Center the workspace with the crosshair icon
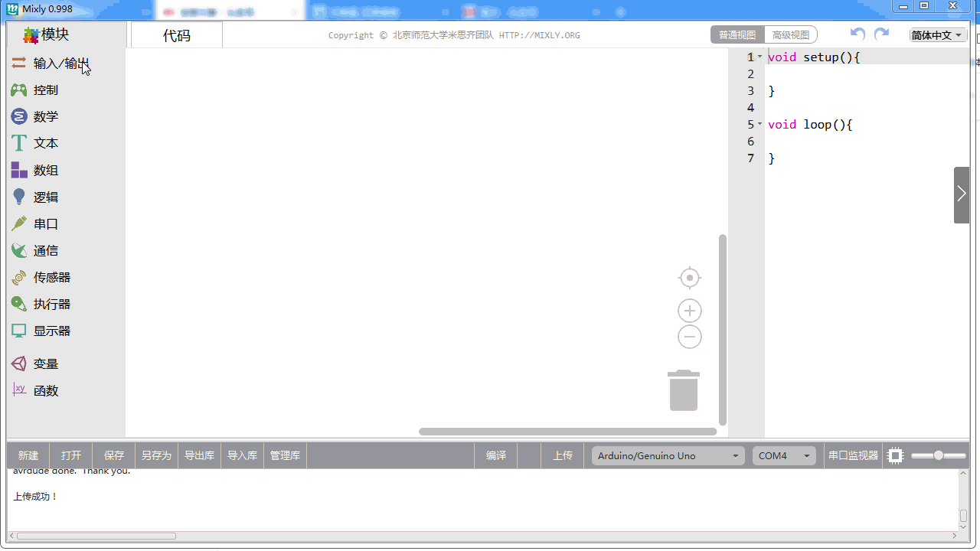980x551 pixels. (x=690, y=278)
